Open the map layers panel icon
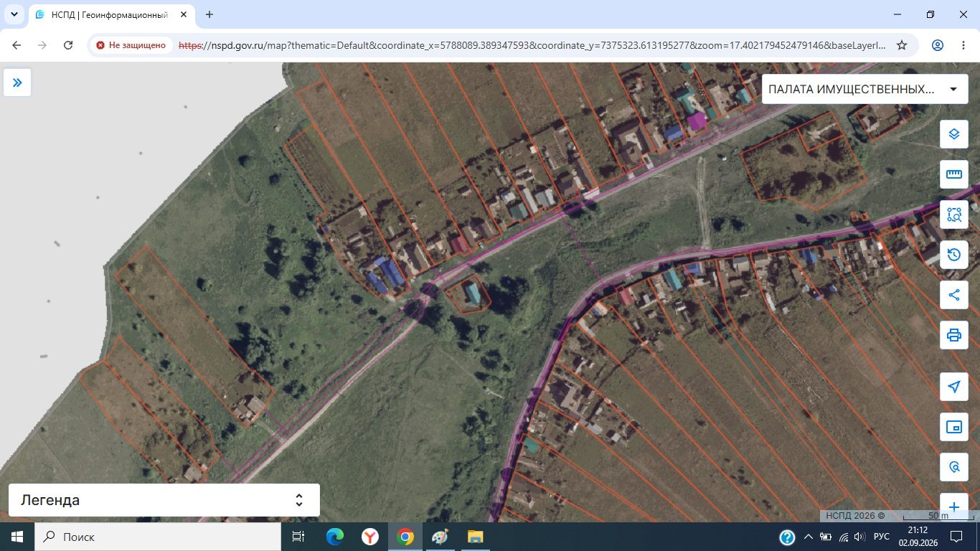Viewport: 980px width, 551px height. (953, 134)
